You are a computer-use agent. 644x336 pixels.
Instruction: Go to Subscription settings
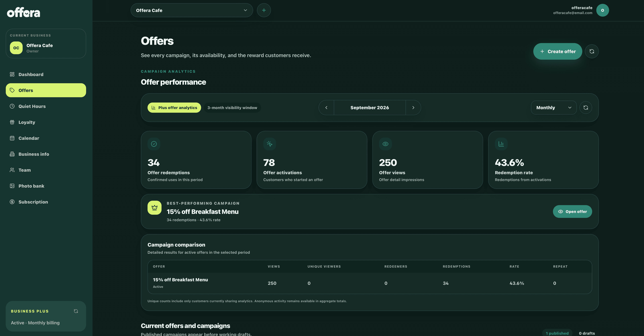(46, 202)
